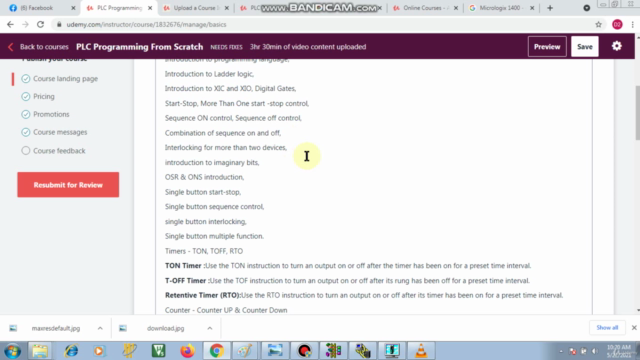
Task: Click 'Timers - TON, TOFF, RTO' line
Action: [204, 251]
